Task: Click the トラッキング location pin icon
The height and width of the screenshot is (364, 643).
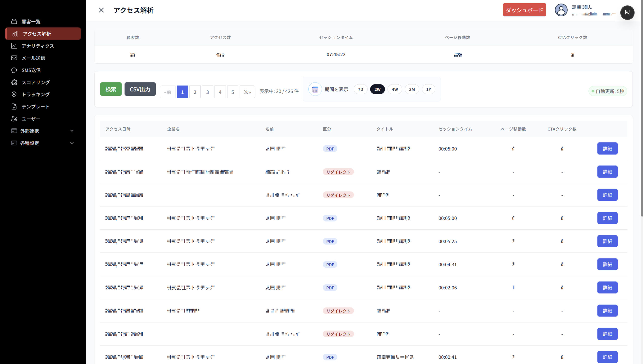Action: (x=14, y=94)
